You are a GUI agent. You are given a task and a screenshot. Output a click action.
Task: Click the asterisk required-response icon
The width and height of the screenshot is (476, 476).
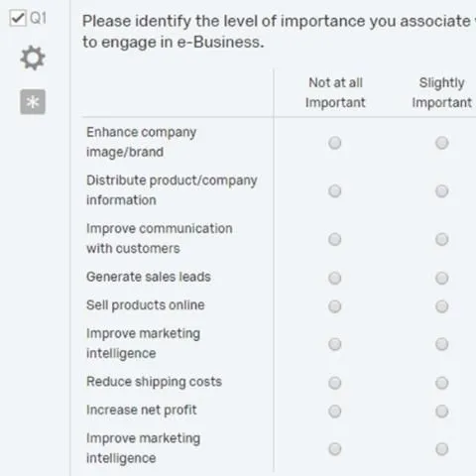(33, 102)
